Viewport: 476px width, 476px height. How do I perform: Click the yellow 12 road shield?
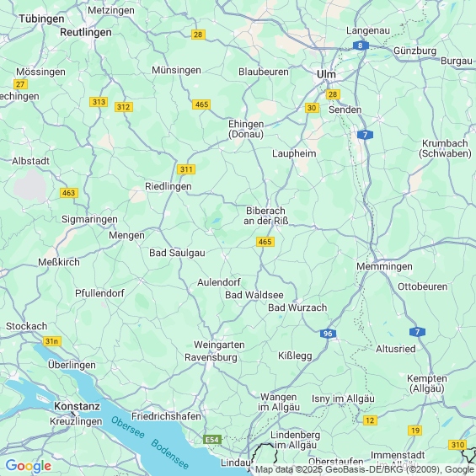pyautogui.click(x=370, y=420)
